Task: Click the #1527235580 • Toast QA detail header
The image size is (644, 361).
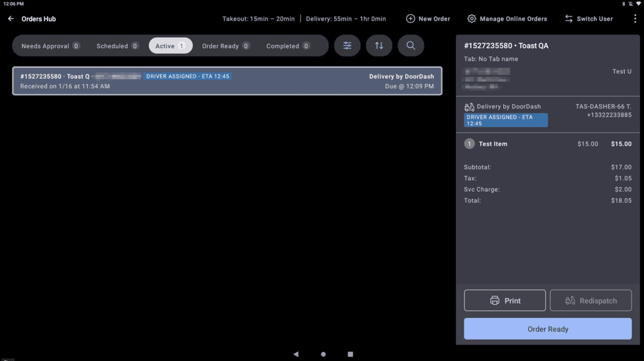Action: click(x=506, y=46)
